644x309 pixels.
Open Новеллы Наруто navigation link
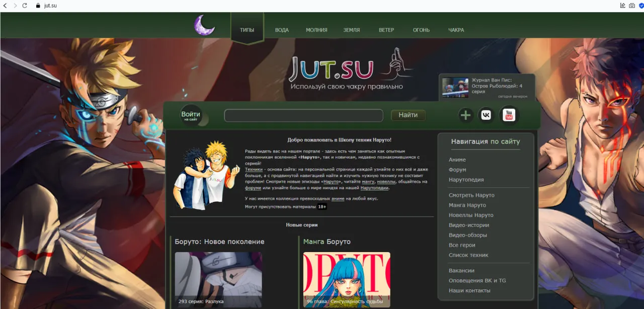tap(471, 215)
